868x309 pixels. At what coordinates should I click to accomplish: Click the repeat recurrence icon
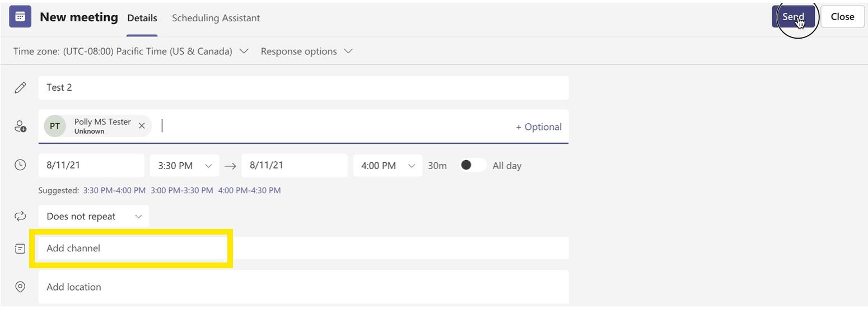(x=20, y=216)
